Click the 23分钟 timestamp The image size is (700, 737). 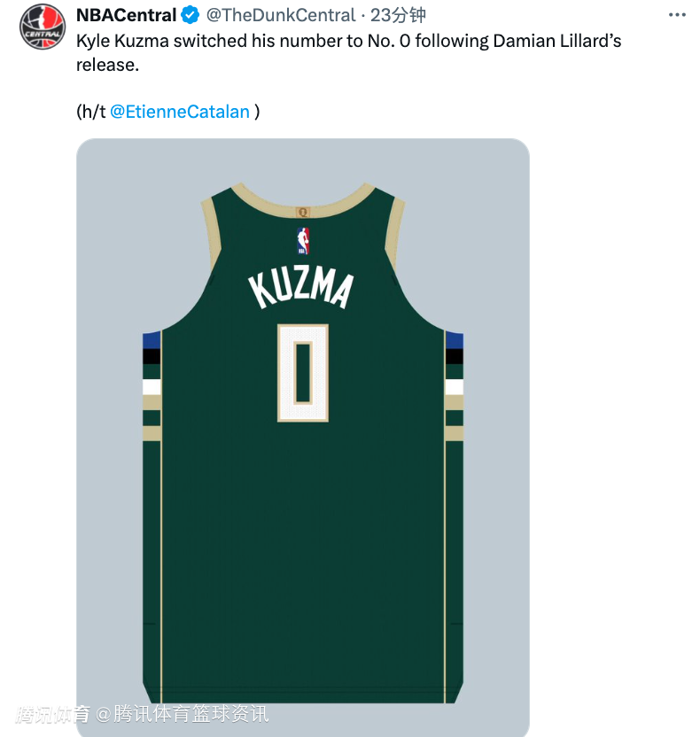point(398,15)
